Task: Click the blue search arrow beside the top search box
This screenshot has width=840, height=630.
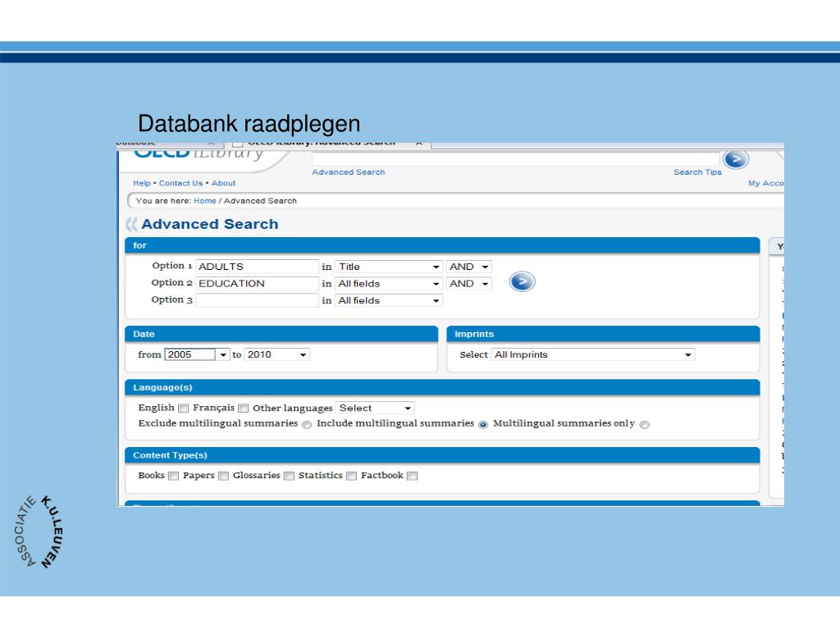Action: pyautogui.click(x=736, y=158)
